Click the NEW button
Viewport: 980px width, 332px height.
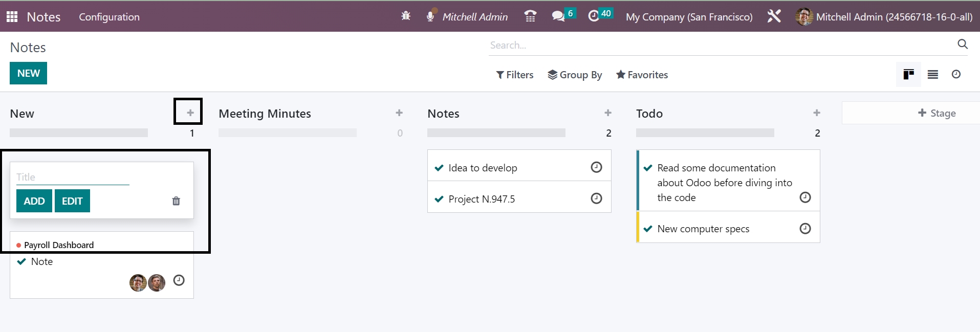point(28,73)
